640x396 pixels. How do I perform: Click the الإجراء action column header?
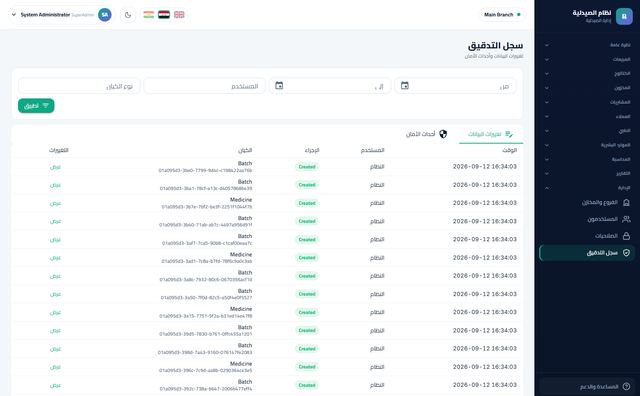(312, 150)
